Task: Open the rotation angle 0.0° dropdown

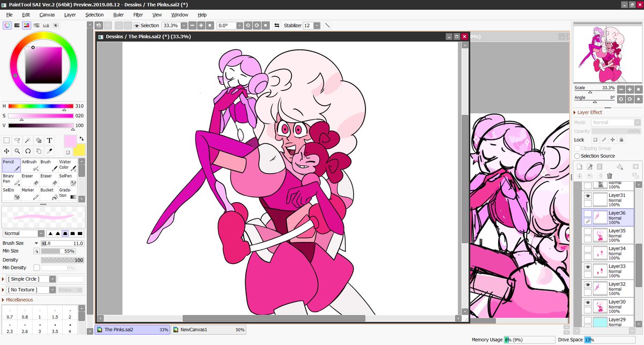Action: tap(240, 25)
